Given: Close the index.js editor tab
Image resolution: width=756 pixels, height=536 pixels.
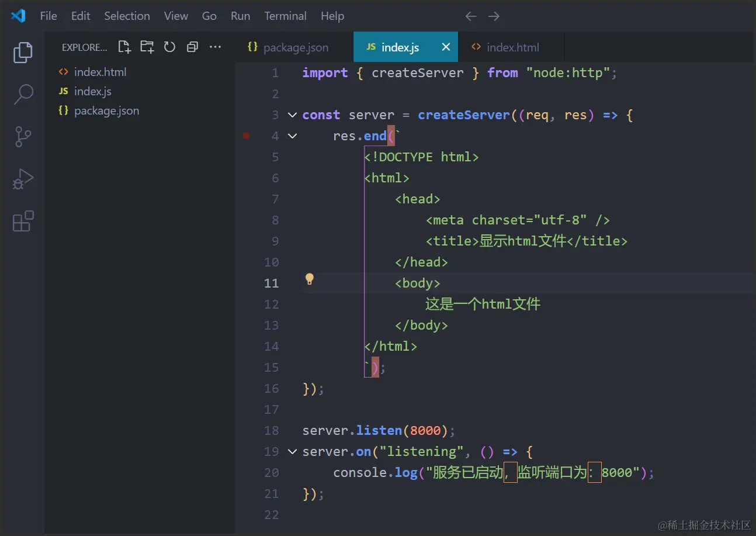Looking at the screenshot, I should pyautogui.click(x=446, y=47).
